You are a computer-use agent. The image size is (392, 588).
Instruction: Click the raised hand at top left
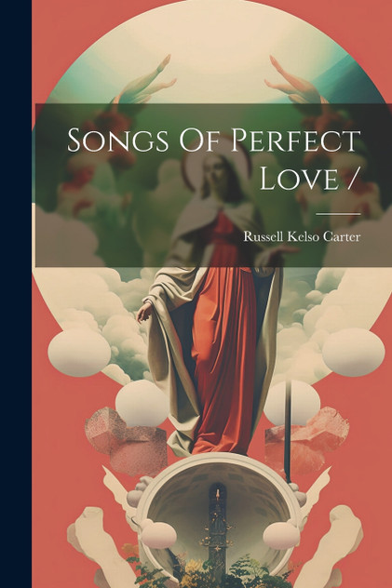146,81
